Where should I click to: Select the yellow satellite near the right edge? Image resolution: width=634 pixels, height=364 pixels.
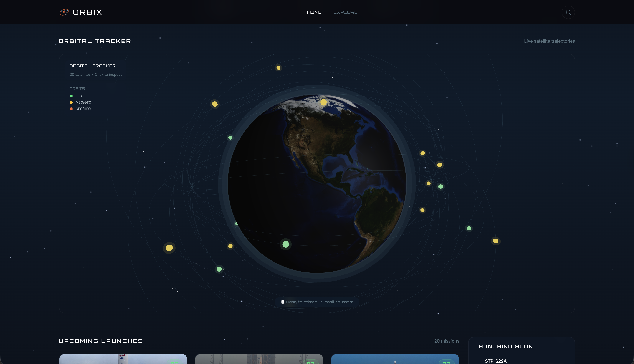click(496, 241)
